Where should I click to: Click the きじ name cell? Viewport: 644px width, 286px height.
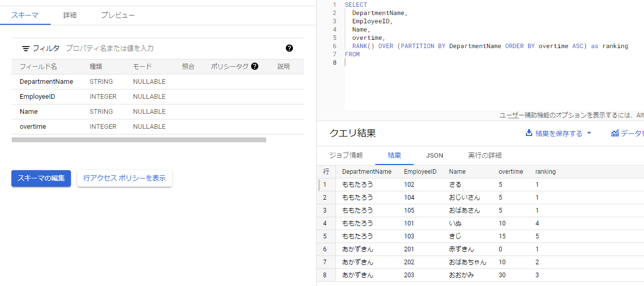455,236
